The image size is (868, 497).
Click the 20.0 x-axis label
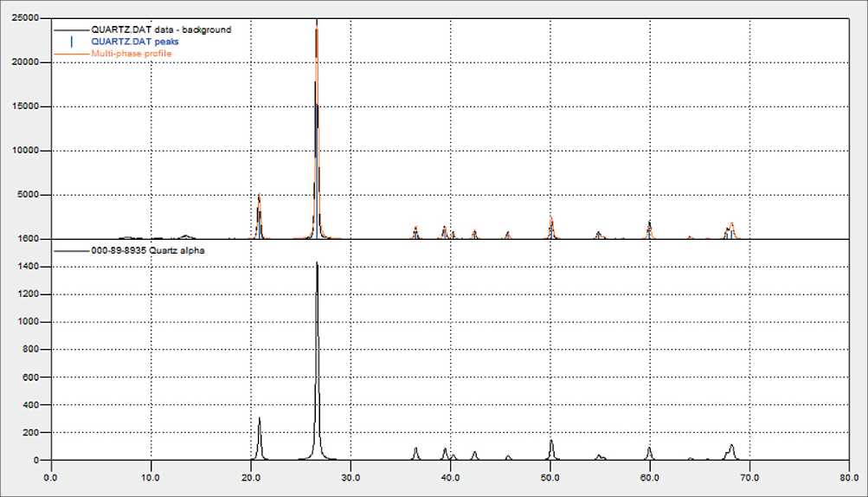click(x=250, y=478)
